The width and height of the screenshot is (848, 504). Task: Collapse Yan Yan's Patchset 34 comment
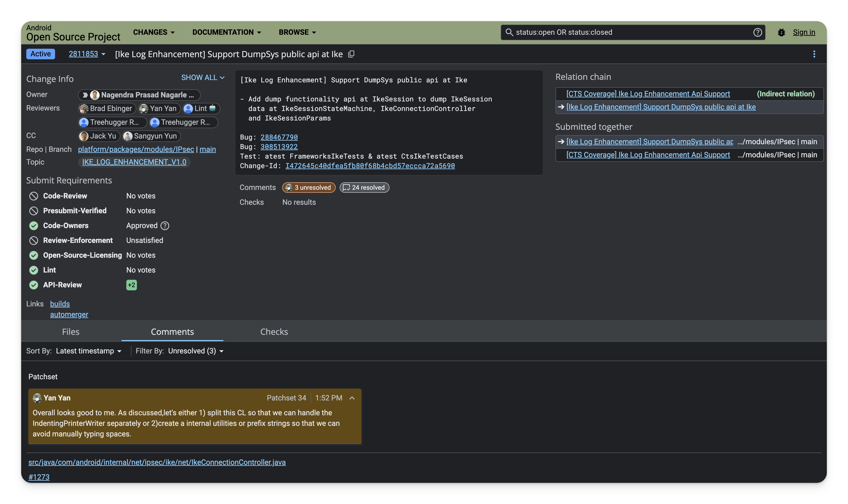[x=352, y=398]
